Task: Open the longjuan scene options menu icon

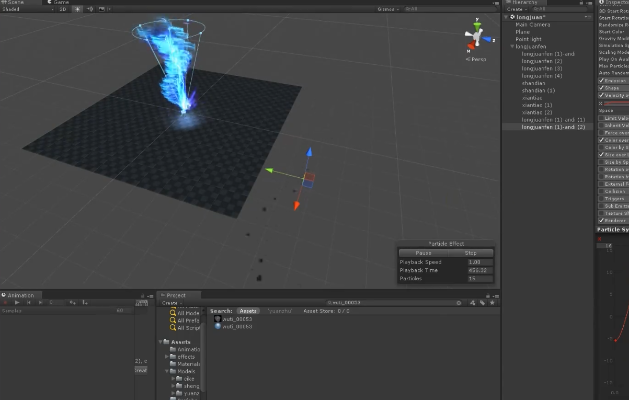Action: 587,17
